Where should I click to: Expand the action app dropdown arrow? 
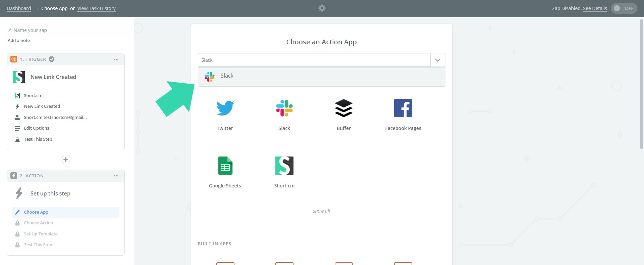(x=438, y=60)
